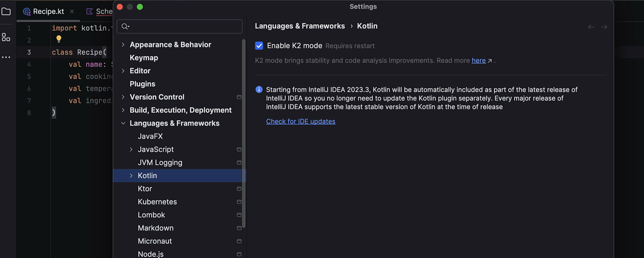Click the More tool windows ellipsis icon
Viewport: 644px width, 258px height.
[6, 57]
